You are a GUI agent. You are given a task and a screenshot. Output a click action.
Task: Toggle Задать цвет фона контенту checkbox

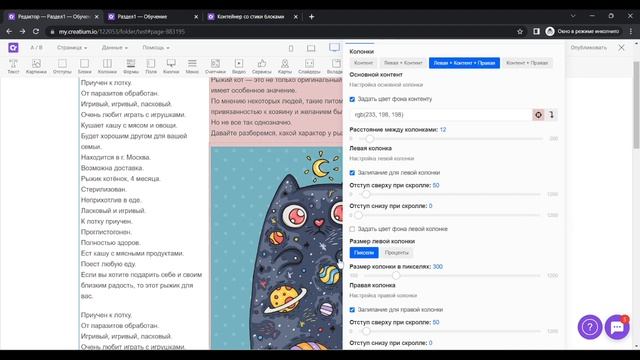click(352, 99)
